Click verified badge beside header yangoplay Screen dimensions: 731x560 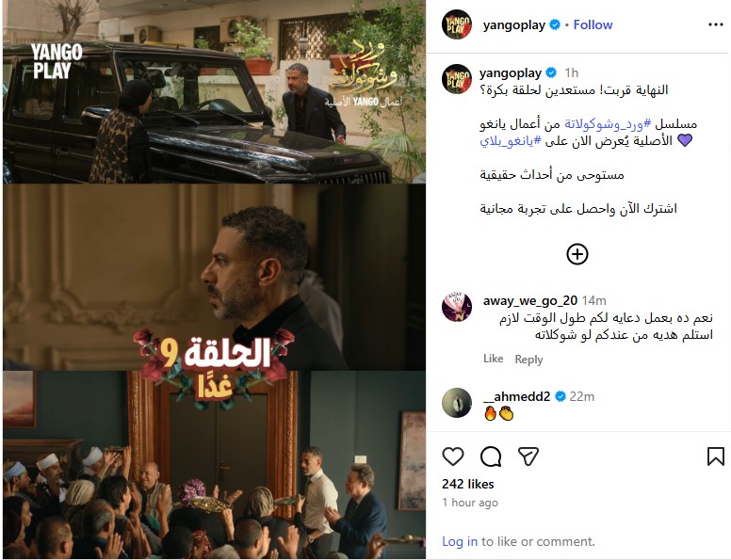(555, 24)
